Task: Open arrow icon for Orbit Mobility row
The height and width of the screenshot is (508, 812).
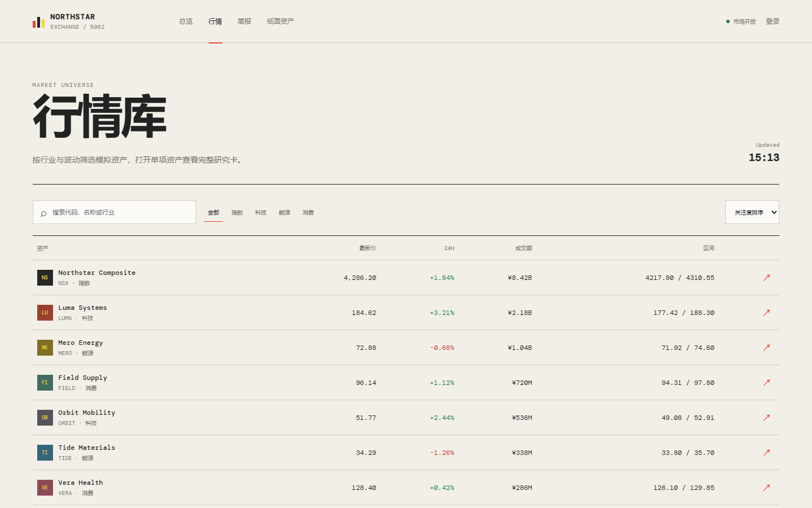Action: pos(766,418)
